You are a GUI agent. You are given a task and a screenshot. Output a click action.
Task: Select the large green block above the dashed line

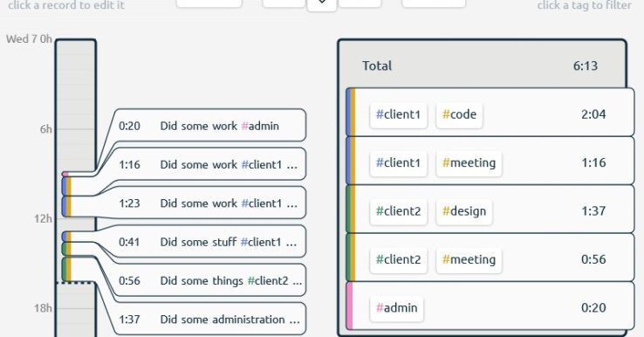coord(66,269)
